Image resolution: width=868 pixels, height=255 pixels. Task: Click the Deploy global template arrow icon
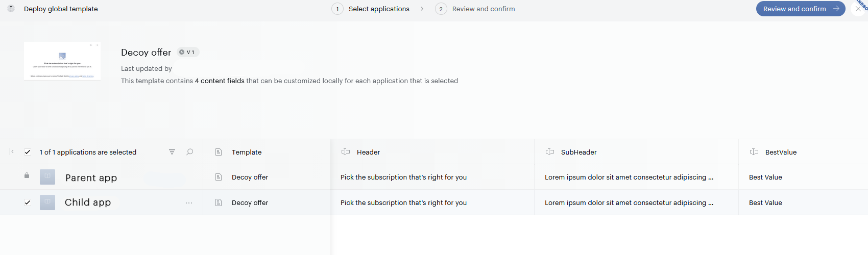tap(11, 9)
